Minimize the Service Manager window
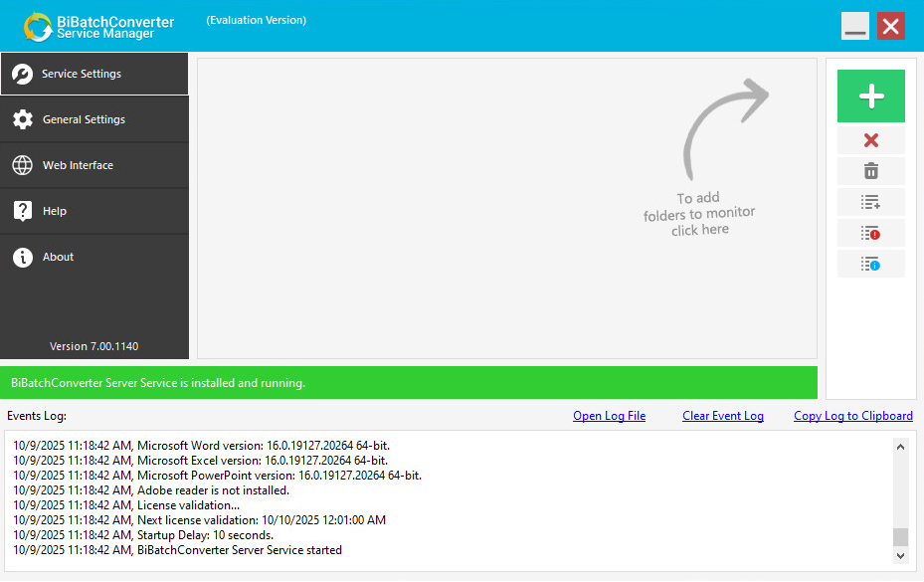 click(854, 27)
